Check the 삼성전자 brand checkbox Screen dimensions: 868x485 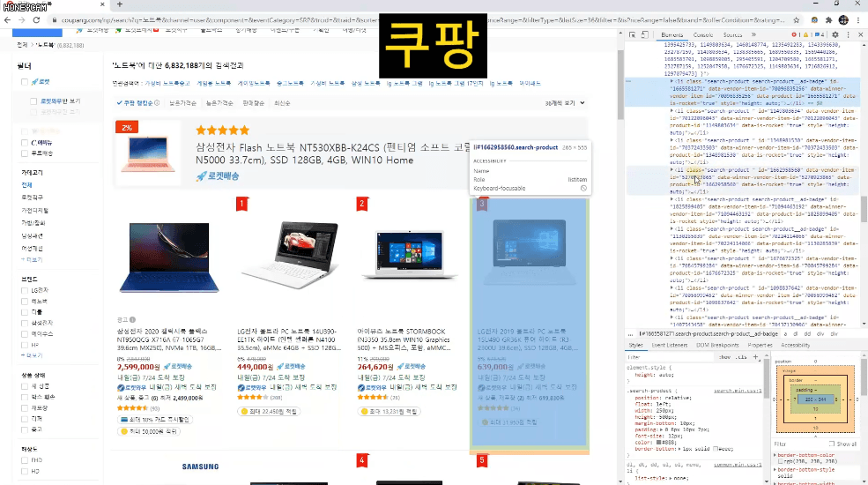[25, 324]
